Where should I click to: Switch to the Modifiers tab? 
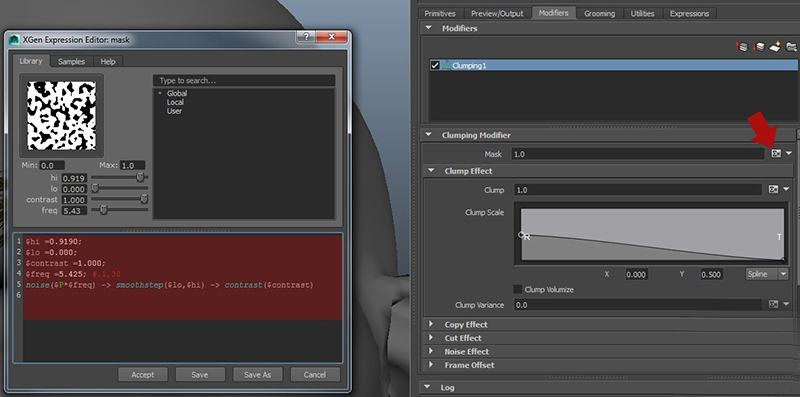click(x=554, y=13)
